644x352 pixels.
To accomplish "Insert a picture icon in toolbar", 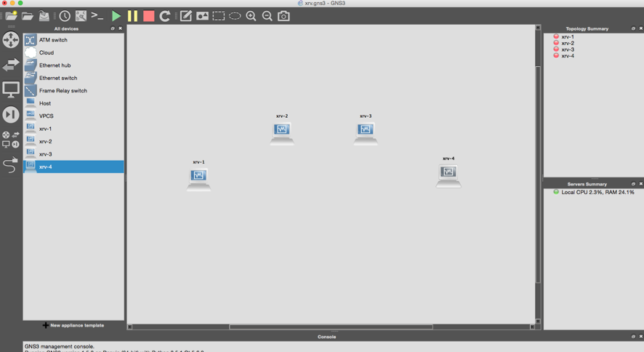I will pyautogui.click(x=202, y=16).
